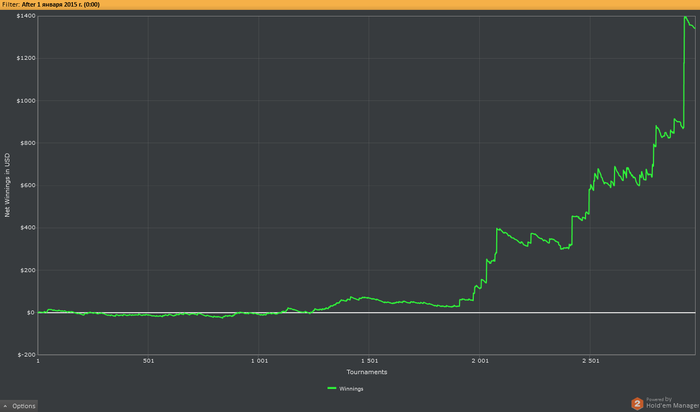Screen dimensions: 700x412
Task: Select the $1400 axis label
Action: click(x=26, y=16)
